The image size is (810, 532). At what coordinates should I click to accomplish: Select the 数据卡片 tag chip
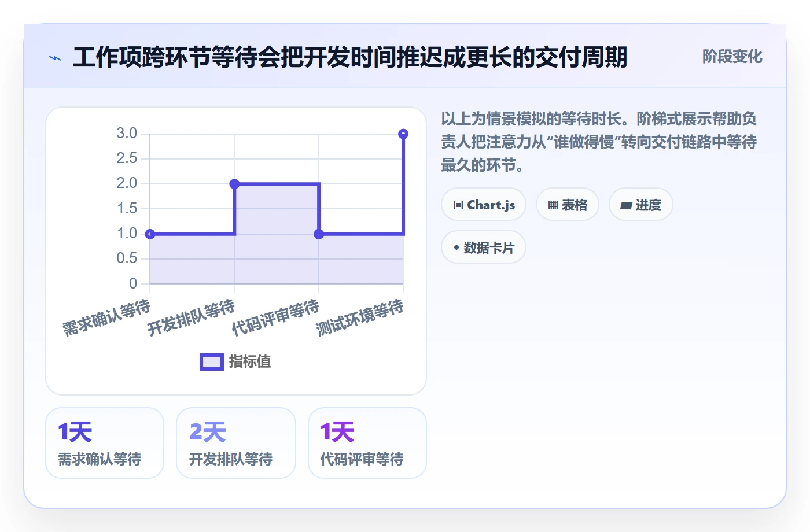484,247
